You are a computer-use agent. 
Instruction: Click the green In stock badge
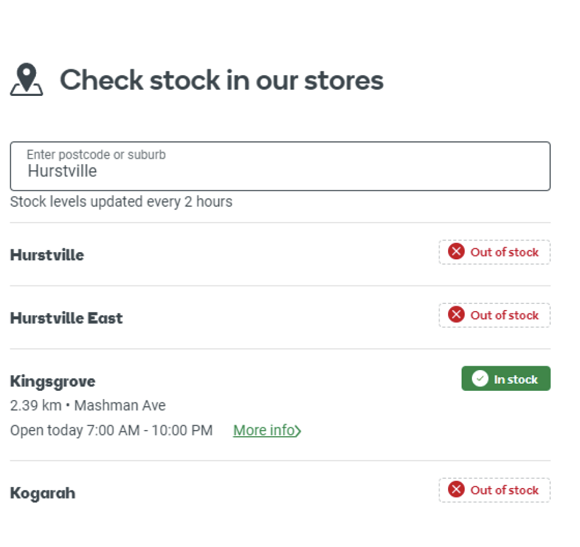point(506,379)
